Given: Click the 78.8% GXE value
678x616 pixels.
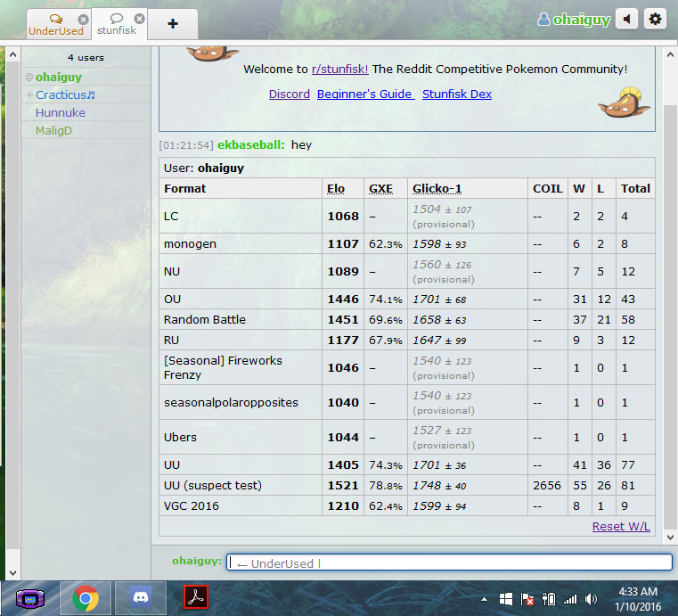Looking at the screenshot, I should click(x=385, y=485).
